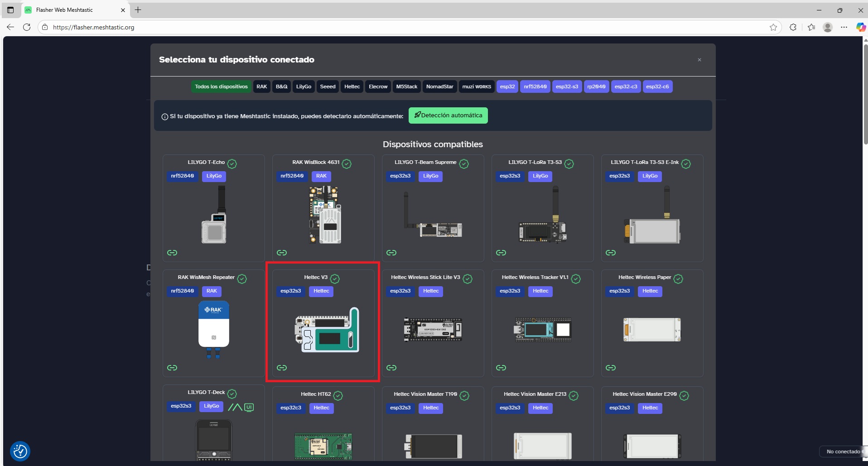The width and height of the screenshot is (868, 466).
Task: Close the device selection dialog
Action: [x=699, y=60]
